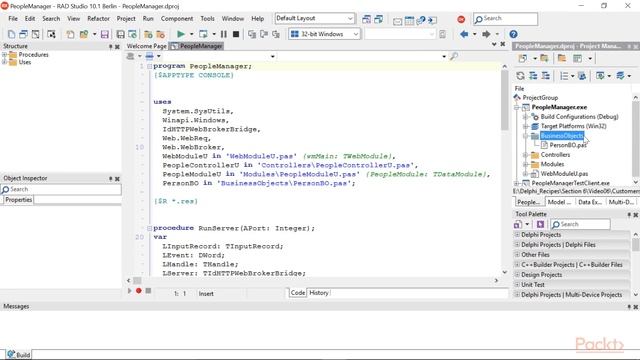
Task: Select the BusinessObjects folder
Action: (562, 136)
